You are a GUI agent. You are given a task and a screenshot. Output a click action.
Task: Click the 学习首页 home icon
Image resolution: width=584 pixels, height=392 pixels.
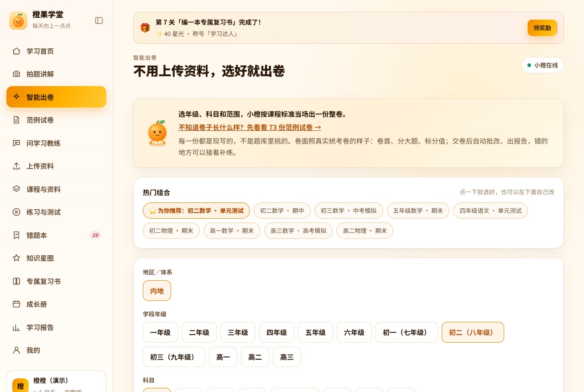point(16,51)
